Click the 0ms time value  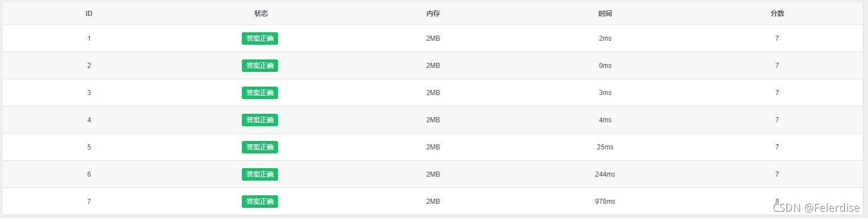(x=605, y=66)
